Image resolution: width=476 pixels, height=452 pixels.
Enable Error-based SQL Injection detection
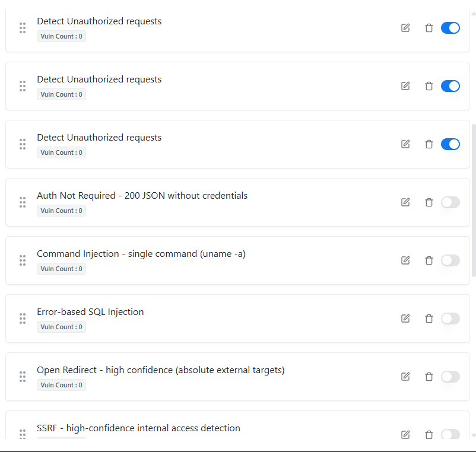point(450,319)
